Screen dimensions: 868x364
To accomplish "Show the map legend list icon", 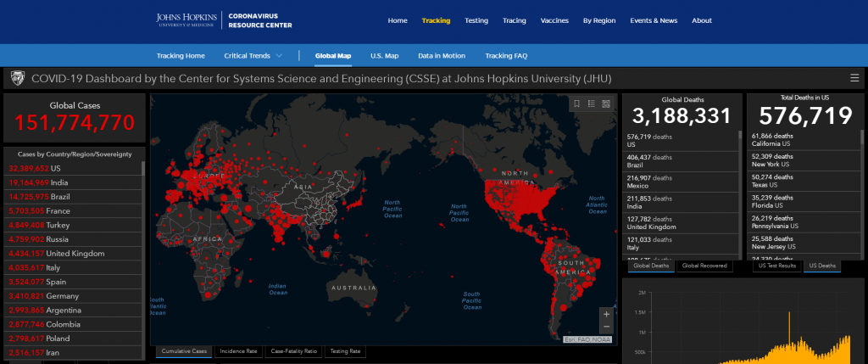I will (591, 104).
